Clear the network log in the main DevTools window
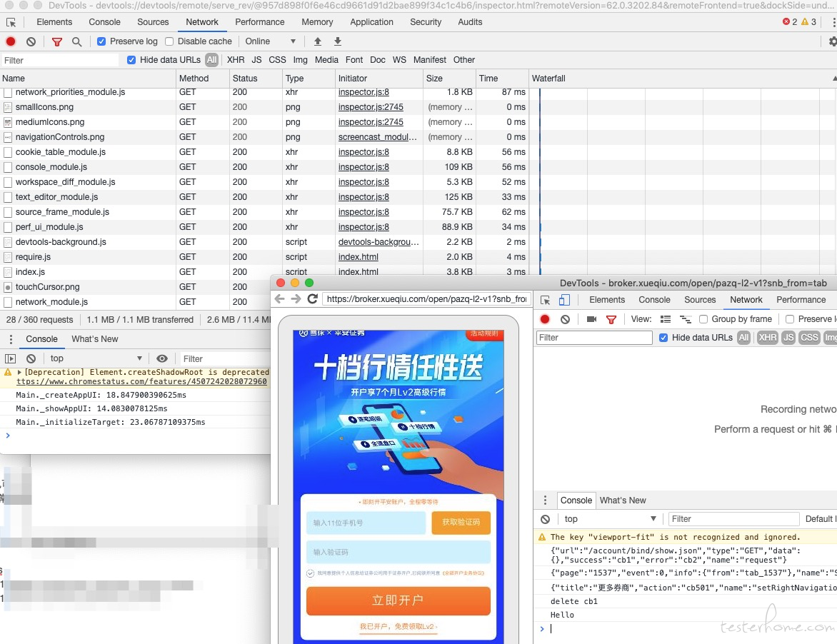This screenshot has width=837, height=644. [x=31, y=41]
